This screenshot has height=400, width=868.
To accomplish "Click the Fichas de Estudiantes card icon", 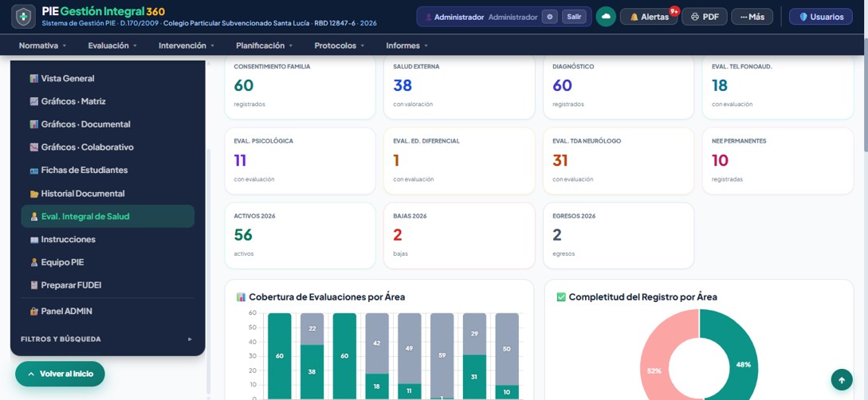I will point(34,171).
